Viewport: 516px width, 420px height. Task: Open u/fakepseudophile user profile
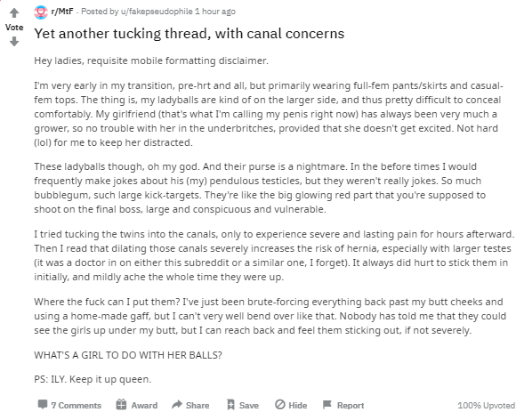[157, 12]
